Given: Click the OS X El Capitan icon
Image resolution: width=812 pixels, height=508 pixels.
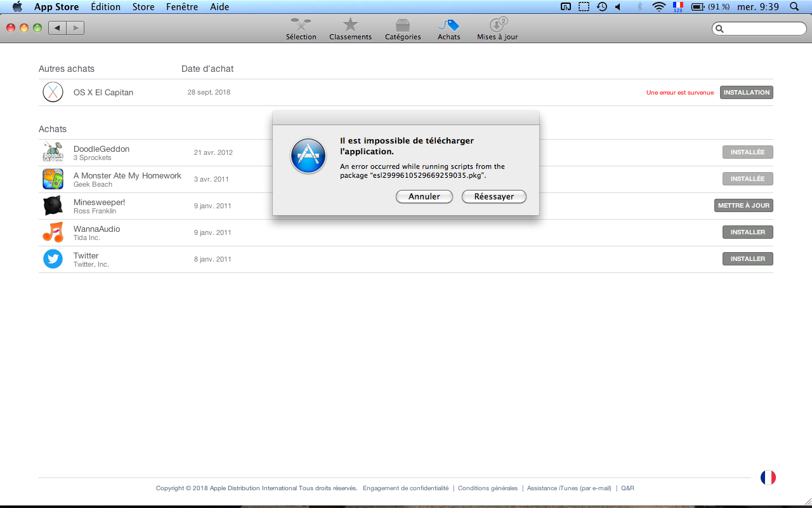Looking at the screenshot, I should click(x=53, y=92).
